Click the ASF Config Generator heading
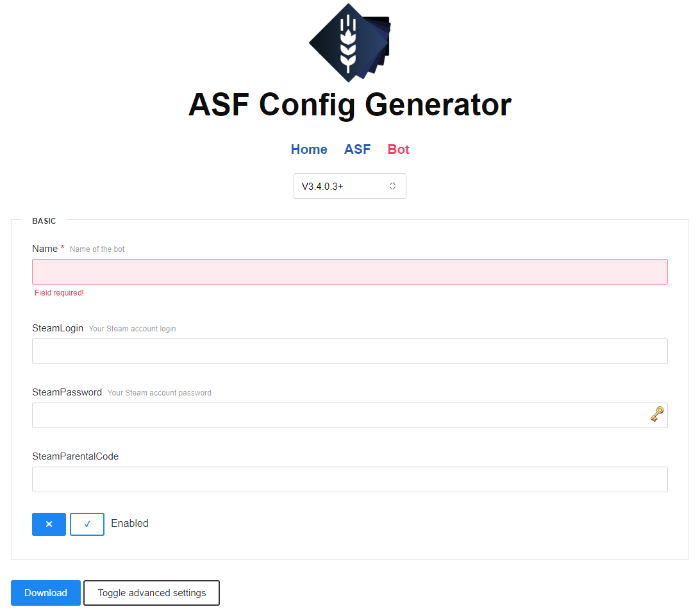Image resolution: width=700 pixels, height=616 pixels. pos(349,105)
